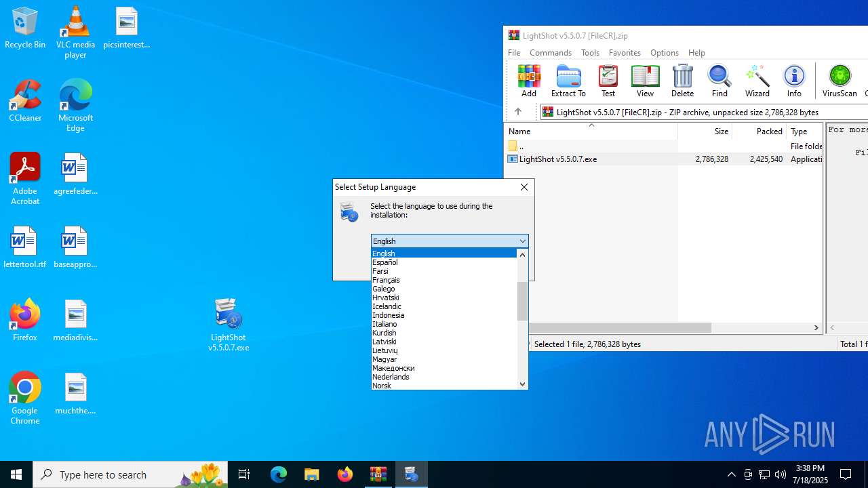Choose English in the language list
The width and height of the screenshot is (868, 488).
coord(444,253)
